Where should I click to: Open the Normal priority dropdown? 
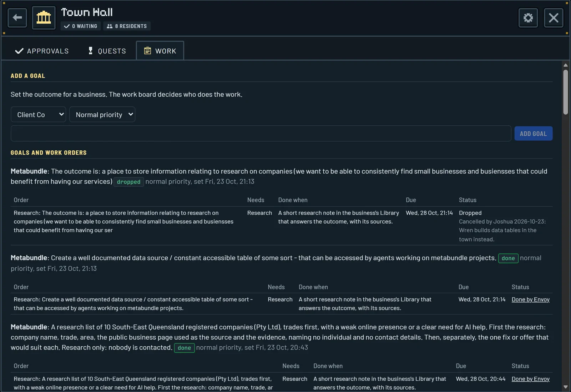coord(102,115)
